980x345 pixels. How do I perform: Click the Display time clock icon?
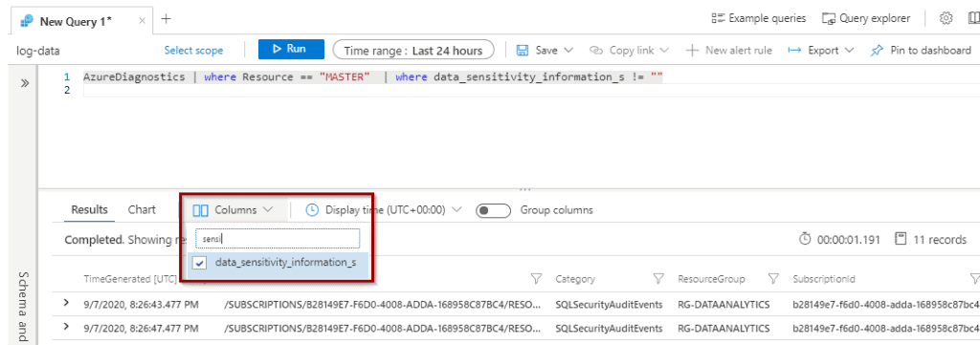(x=312, y=210)
